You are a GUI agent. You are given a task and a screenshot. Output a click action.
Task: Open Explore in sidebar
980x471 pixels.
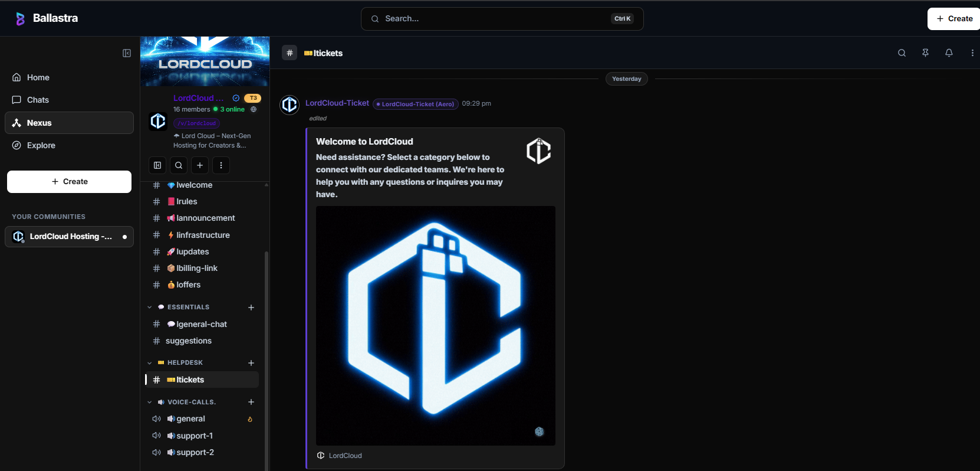tap(70, 145)
